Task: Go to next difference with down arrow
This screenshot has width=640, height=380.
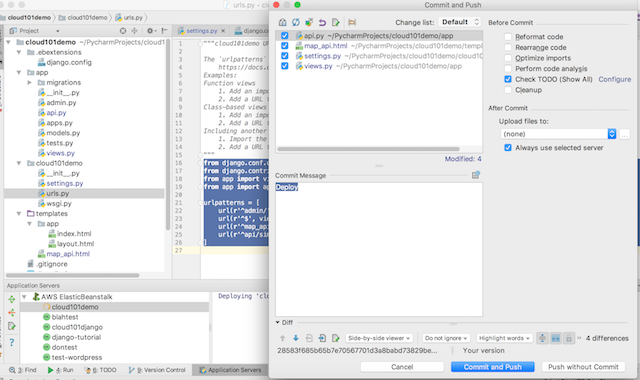Action: (296, 338)
